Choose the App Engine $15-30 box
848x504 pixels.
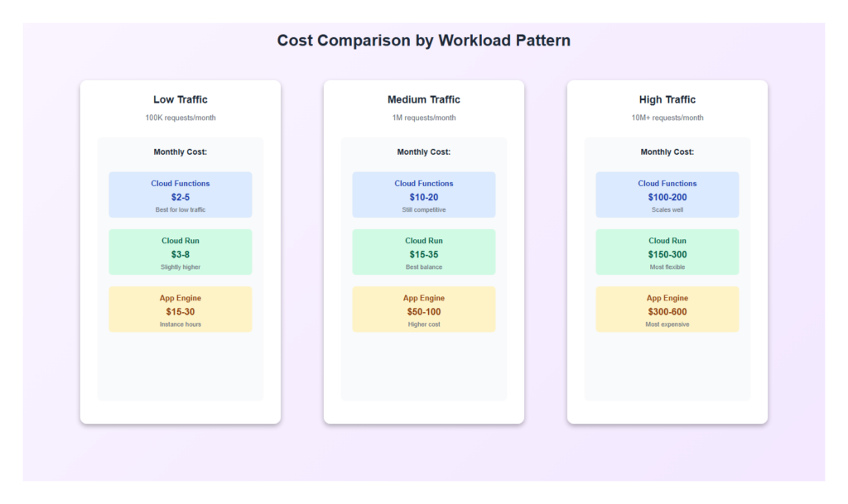[x=181, y=310]
